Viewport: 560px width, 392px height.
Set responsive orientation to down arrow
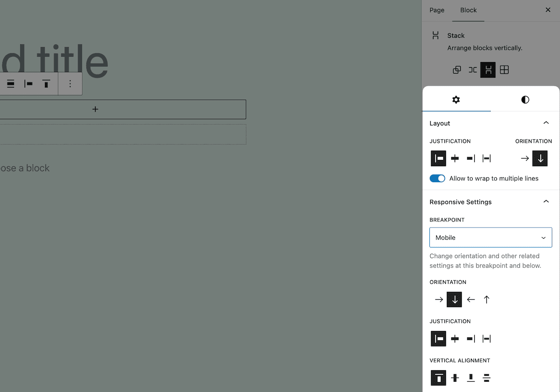(455, 299)
